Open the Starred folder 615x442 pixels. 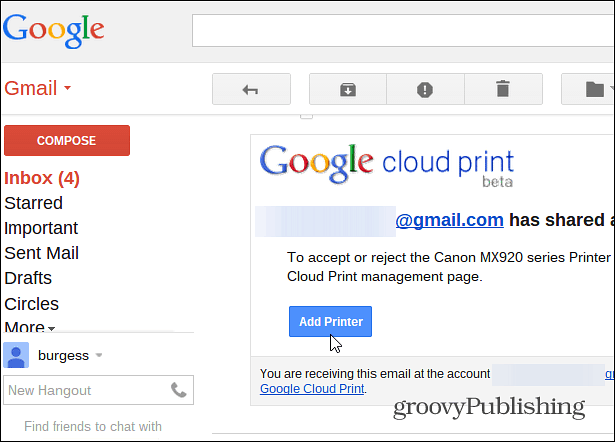[x=33, y=203]
